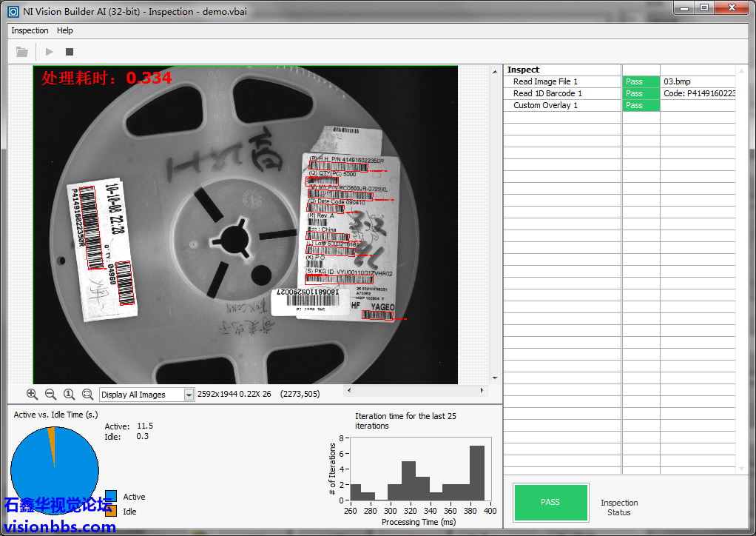Click the image view scroll-left arrow

point(349,390)
